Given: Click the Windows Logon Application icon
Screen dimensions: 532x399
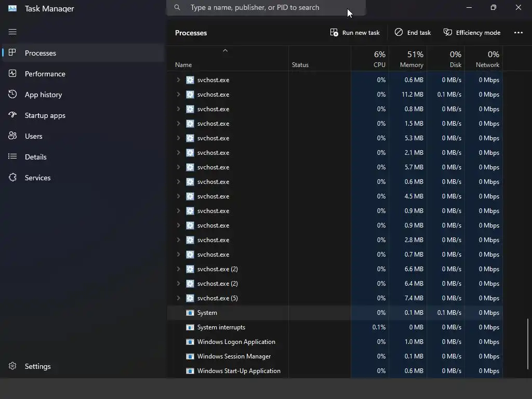Looking at the screenshot, I should (x=190, y=342).
